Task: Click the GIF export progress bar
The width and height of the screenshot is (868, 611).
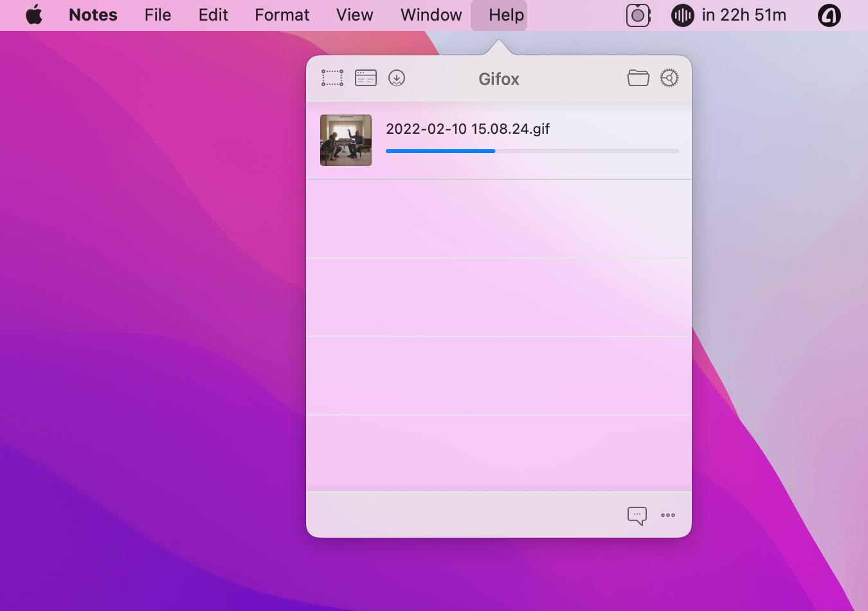Action: tap(532, 151)
